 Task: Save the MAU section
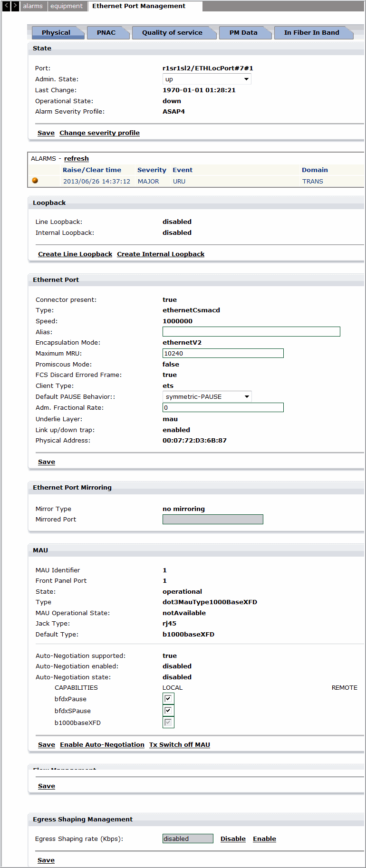tap(47, 745)
